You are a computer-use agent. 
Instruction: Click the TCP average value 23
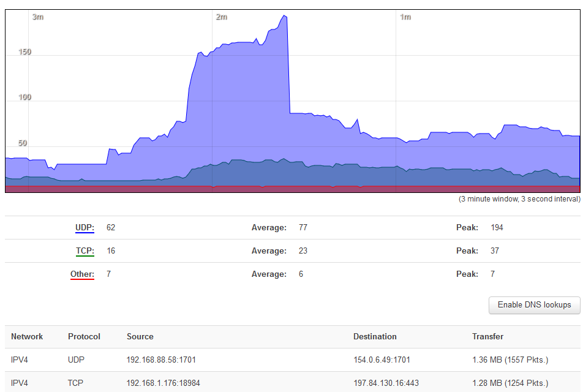[x=303, y=251]
